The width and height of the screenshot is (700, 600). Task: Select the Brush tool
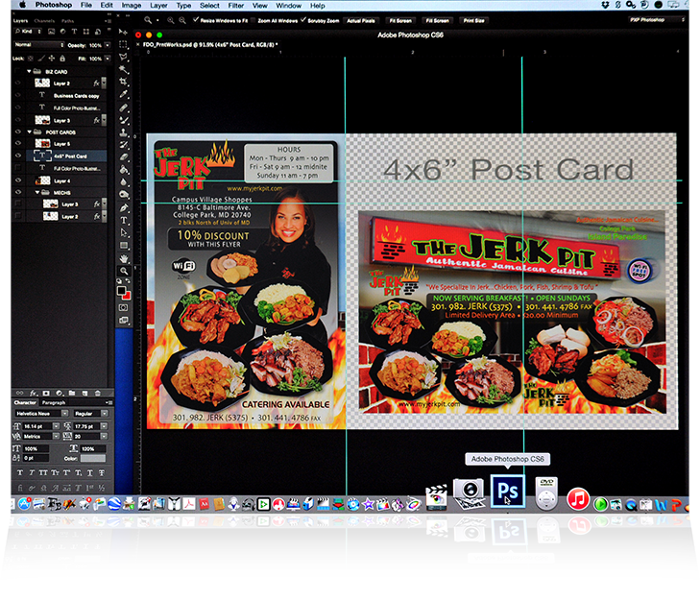[x=124, y=120]
